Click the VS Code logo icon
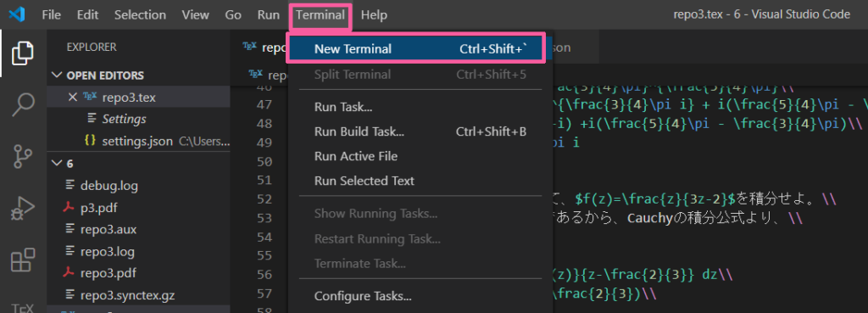 (17, 14)
